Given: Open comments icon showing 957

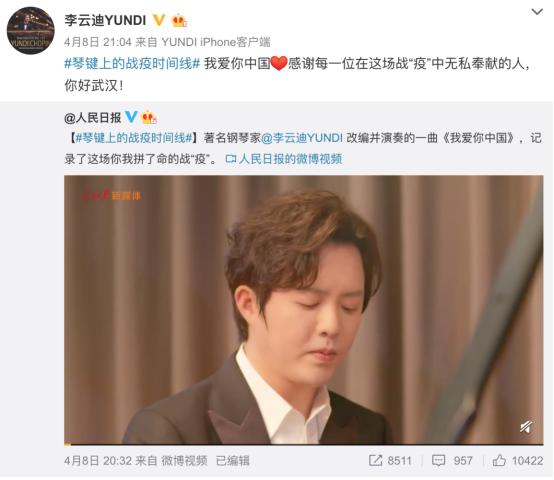Looking at the screenshot, I should 452,461.
